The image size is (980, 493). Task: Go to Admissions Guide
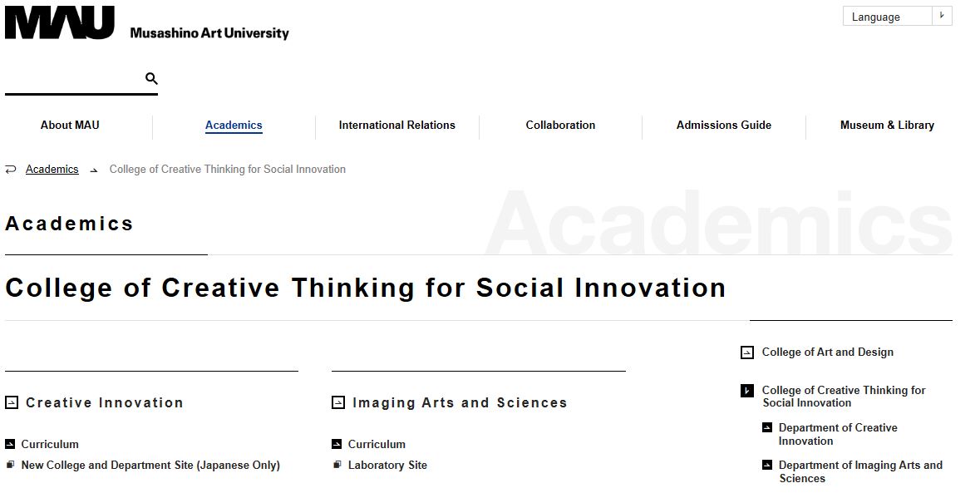click(724, 125)
